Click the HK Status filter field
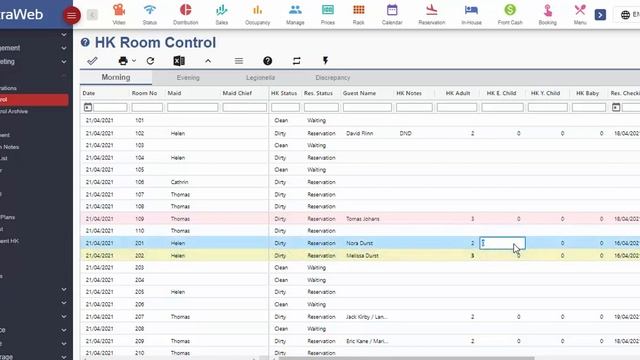The width and height of the screenshot is (640, 360). (285, 107)
